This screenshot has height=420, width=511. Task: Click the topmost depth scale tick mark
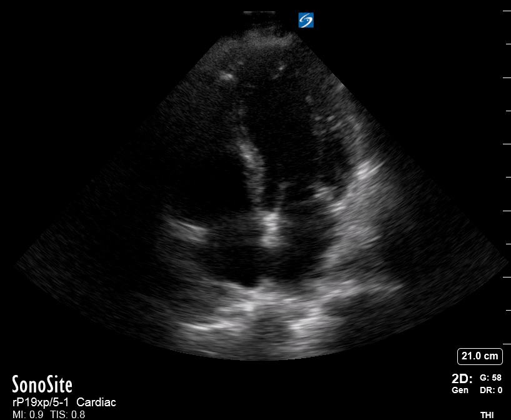(x=507, y=11)
